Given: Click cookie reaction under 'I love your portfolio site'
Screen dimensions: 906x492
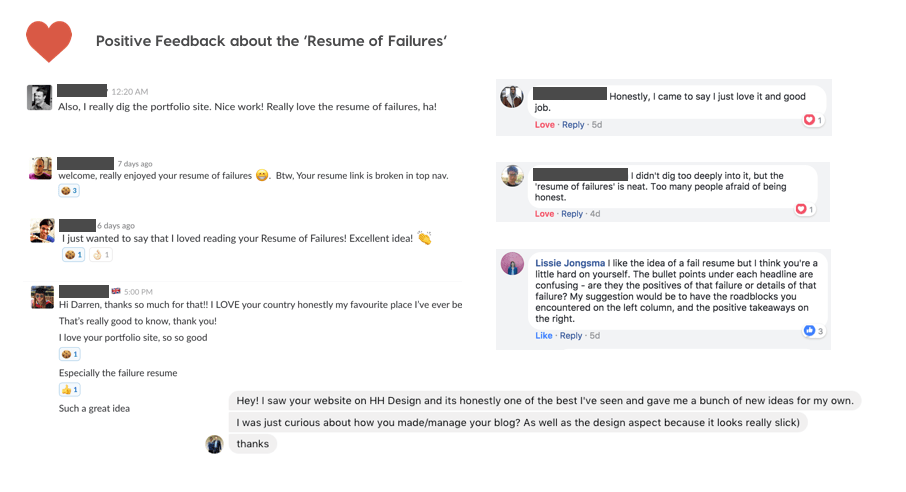Looking at the screenshot, I should (69, 354).
